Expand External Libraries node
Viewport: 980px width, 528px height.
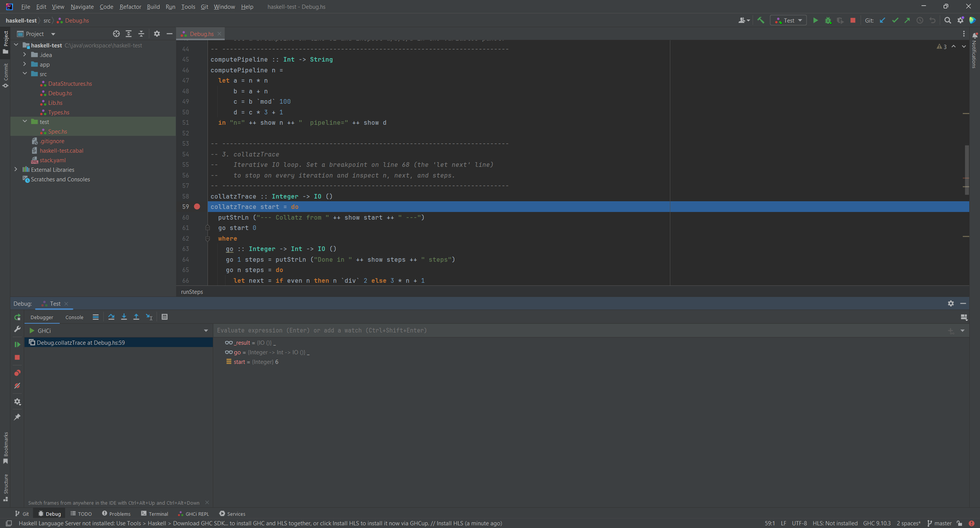tap(16, 170)
